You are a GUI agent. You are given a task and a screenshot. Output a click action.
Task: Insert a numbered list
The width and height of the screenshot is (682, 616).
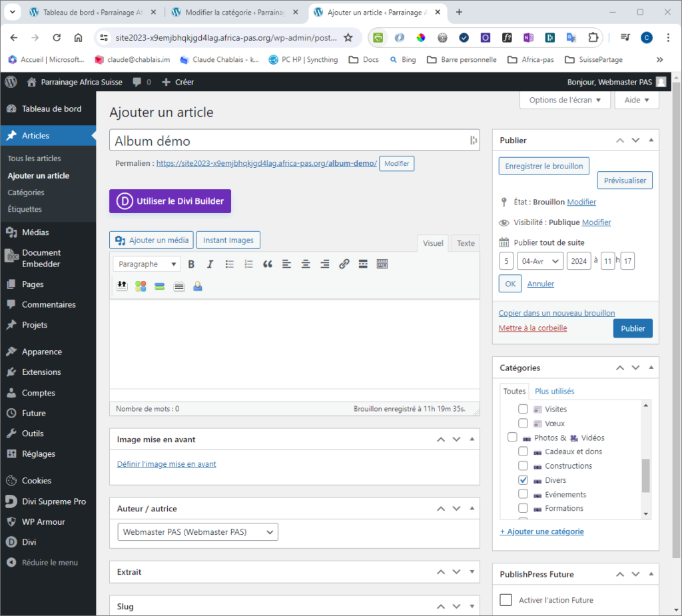click(248, 264)
